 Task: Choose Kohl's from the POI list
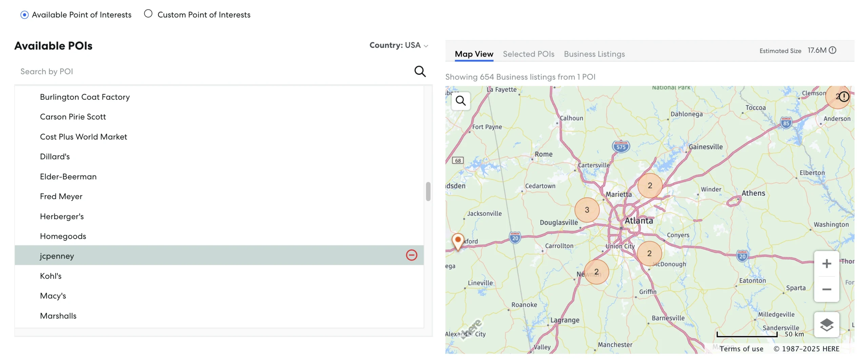pyautogui.click(x=51, y=276)
